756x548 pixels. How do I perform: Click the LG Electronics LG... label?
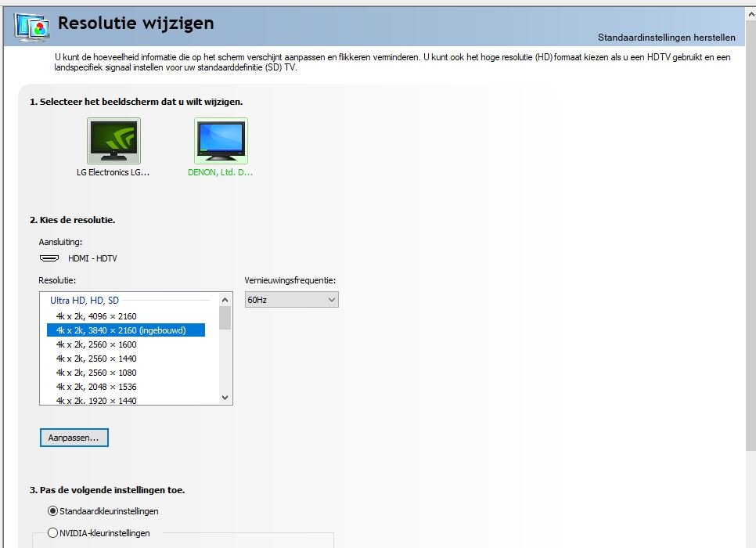click(x=113, y=172)
